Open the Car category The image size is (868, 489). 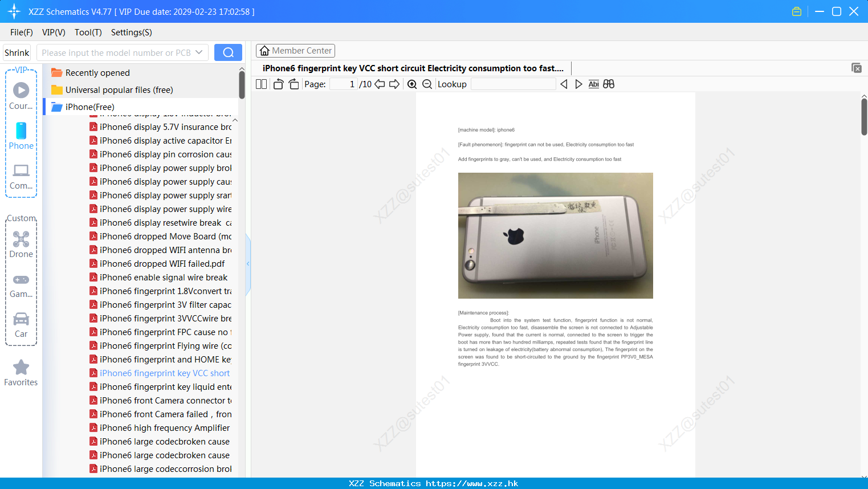pos(21,325)
